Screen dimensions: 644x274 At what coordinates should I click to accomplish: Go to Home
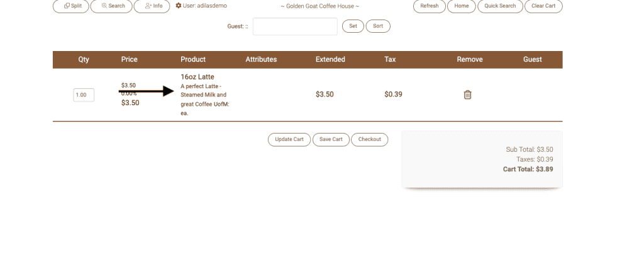click(x=461, y=6)
